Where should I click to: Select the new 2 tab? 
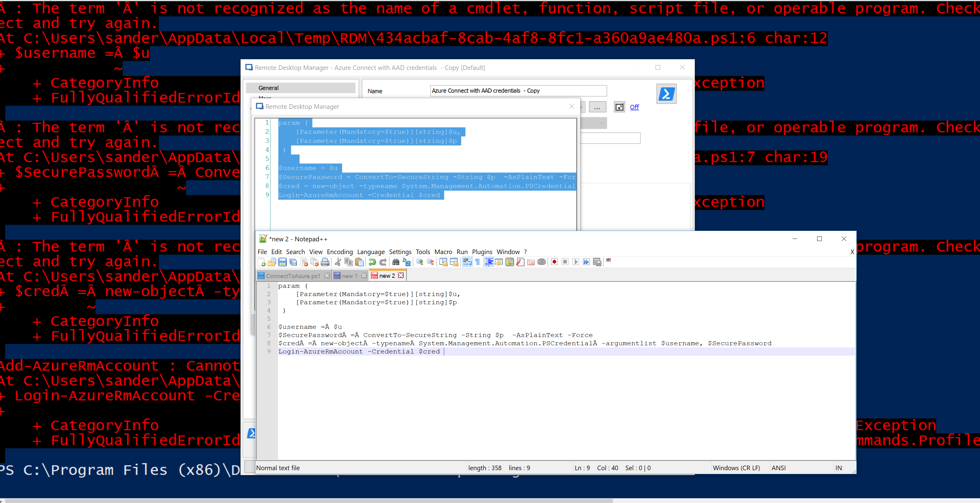tap(387, 276)
